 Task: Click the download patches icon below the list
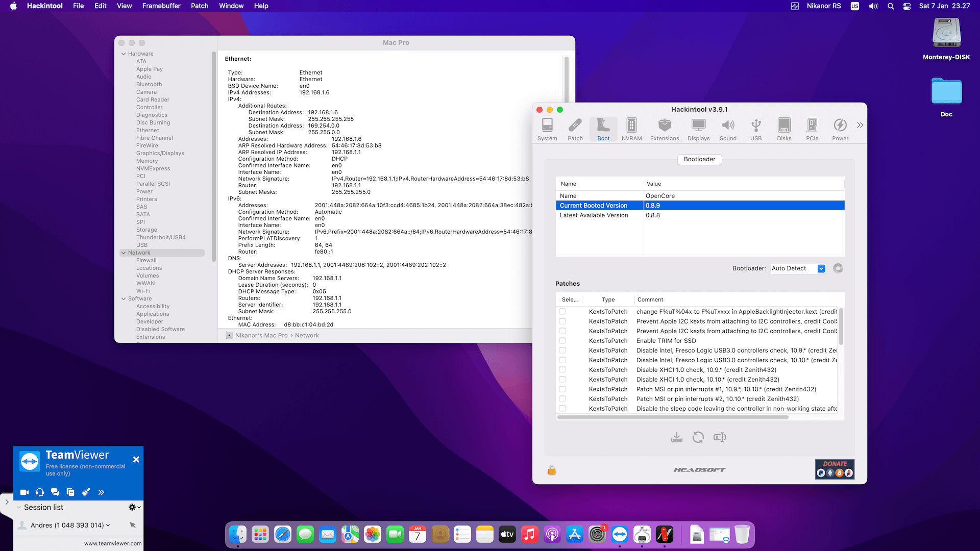pyautogui.click(x=676, y=437)
